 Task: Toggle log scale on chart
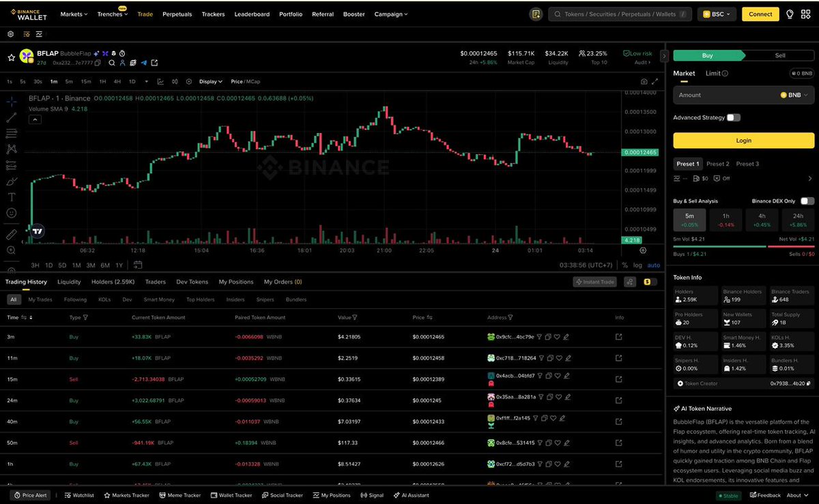[637, 265]
